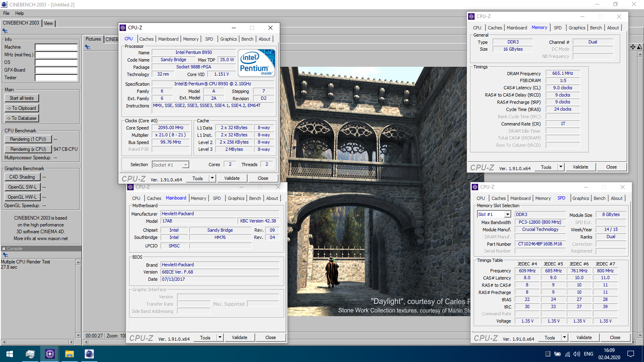Click the Multiple CPU Render Test console text
This screenshot has height=362, width=644.
25,262
